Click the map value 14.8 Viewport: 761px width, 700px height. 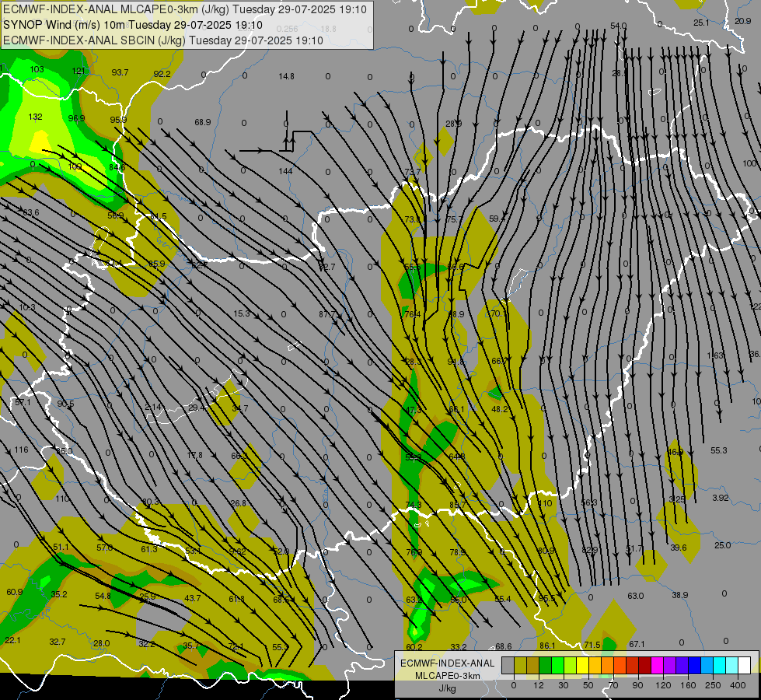286,76
